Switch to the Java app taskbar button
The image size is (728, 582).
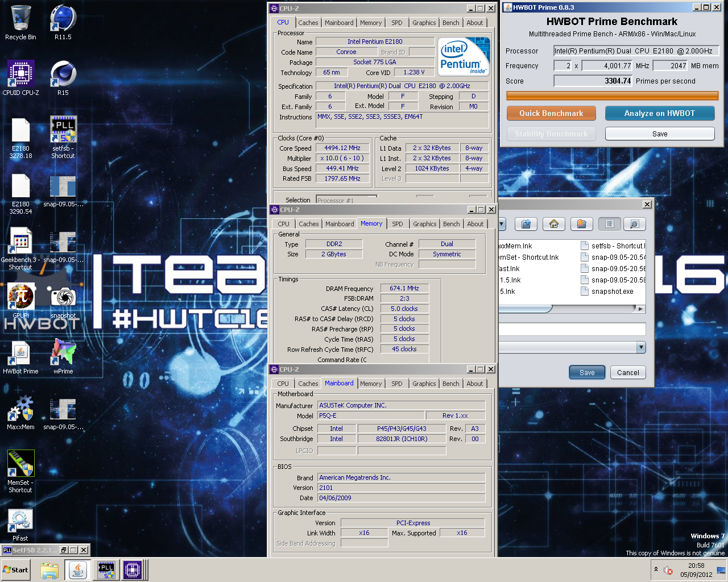[x=78, y=570]
